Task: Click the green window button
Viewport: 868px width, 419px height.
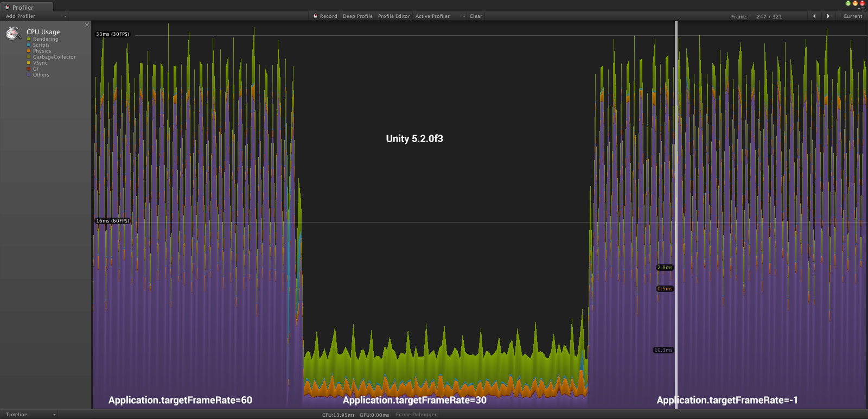Action: point(848,3)
